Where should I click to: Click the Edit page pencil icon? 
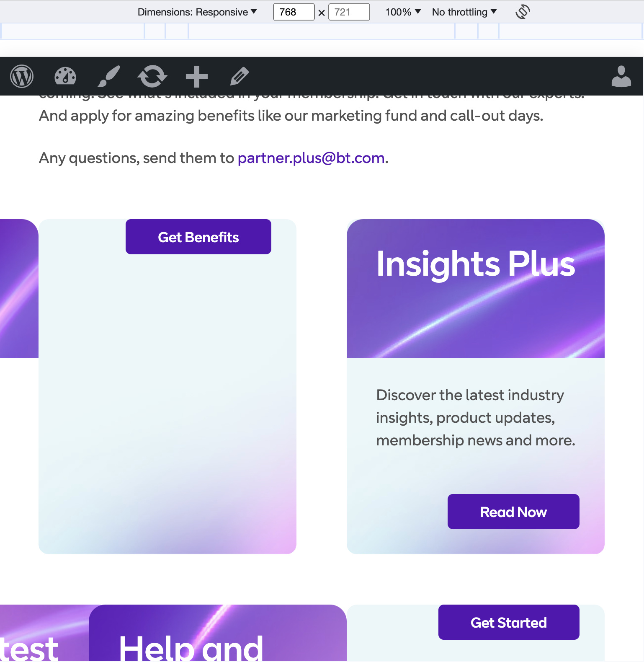coord(240,77)
